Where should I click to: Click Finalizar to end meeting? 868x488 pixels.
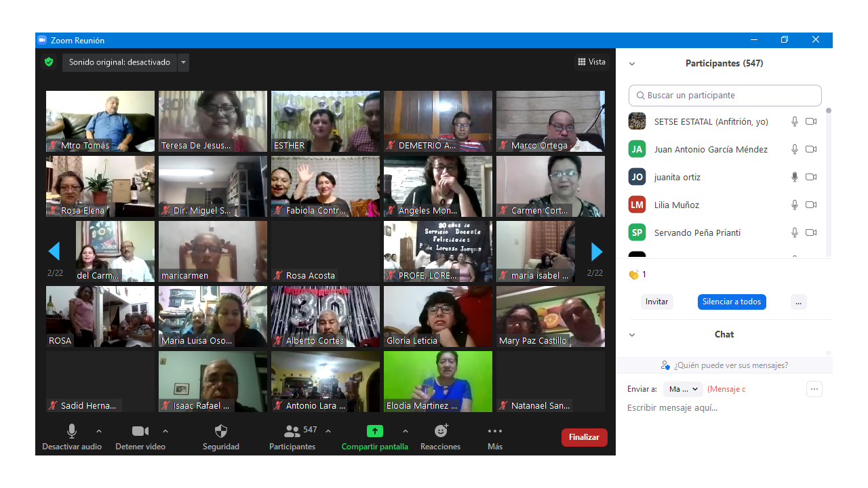point(585,437)
